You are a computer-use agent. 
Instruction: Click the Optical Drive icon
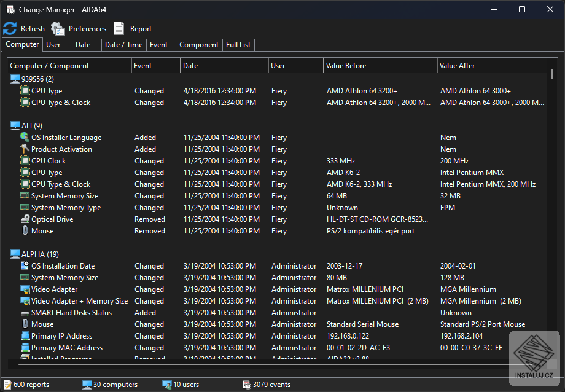click(25, 219)
